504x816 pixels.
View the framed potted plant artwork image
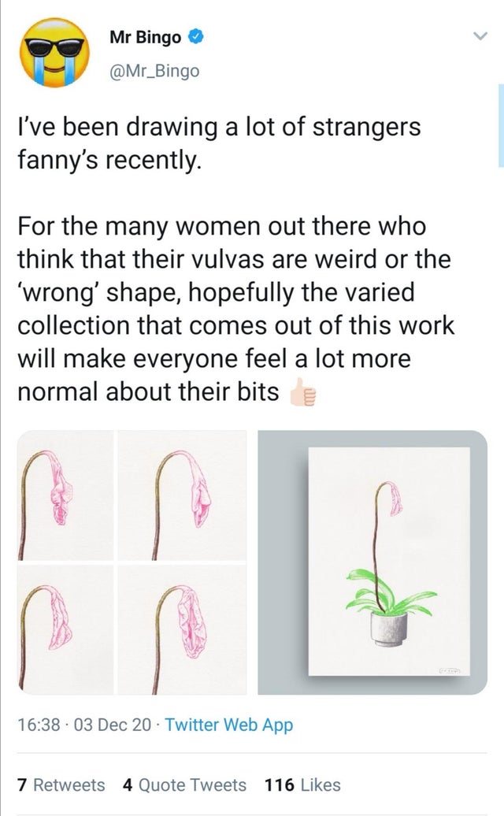[x=372, y=562]
